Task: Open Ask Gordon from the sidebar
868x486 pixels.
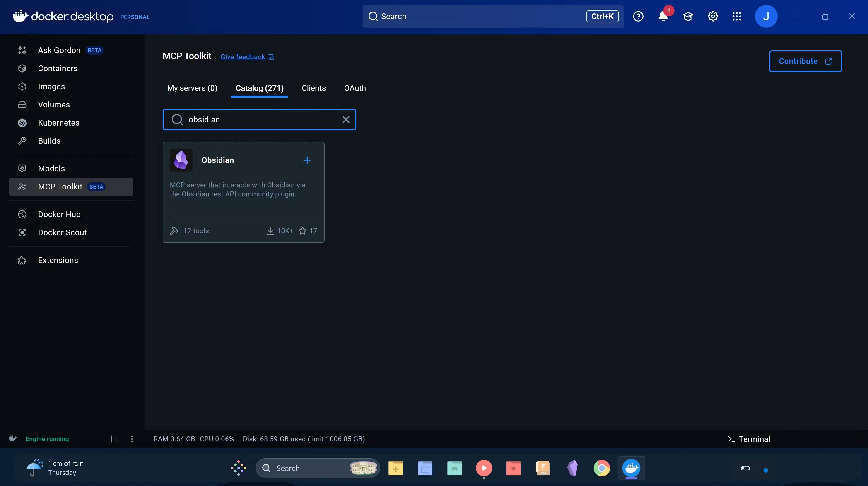Action: coord(59,50)
